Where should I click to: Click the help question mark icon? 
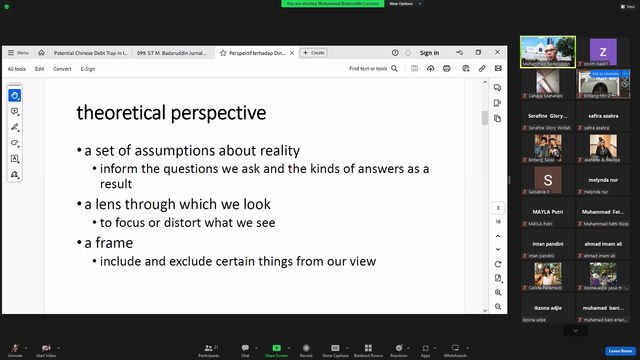[x=395, y=53]
